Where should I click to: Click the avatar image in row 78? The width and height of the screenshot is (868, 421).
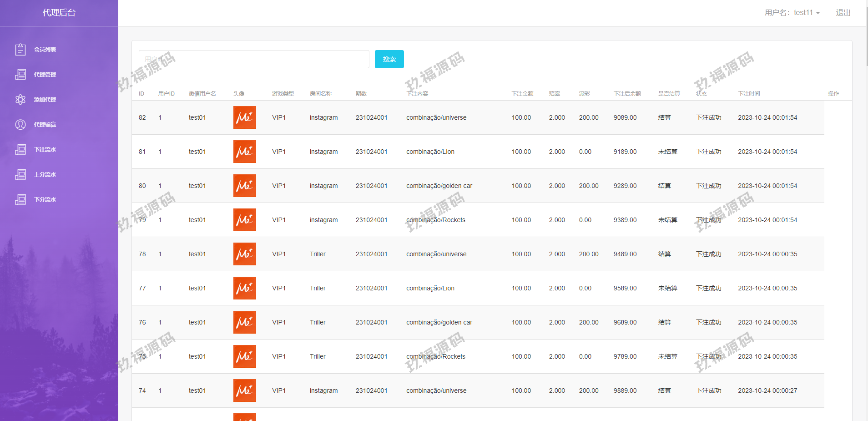[245, 254]
